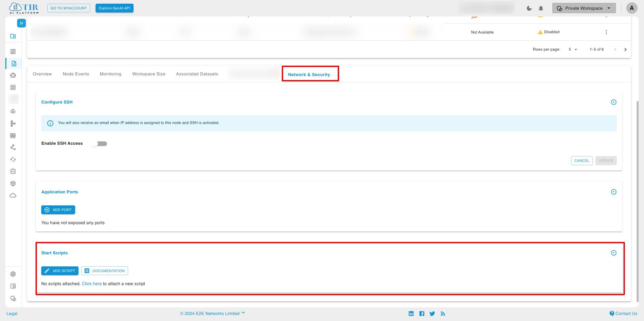Switch to the Associated Datasets tab
The height and width of the screenshot is (321, 644).
pyautogui.click(x=197, y=74)
